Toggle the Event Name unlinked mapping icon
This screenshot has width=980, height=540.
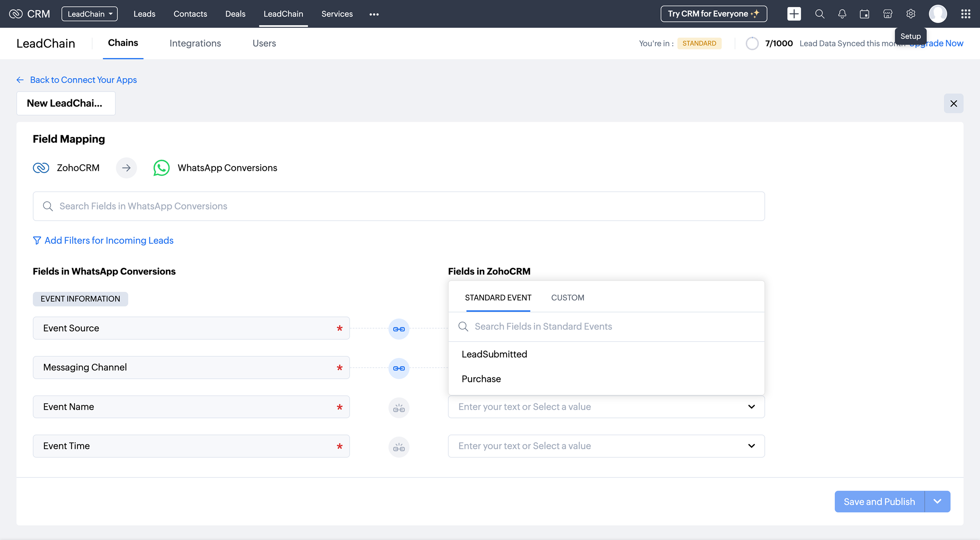click(x=399, y=408)
